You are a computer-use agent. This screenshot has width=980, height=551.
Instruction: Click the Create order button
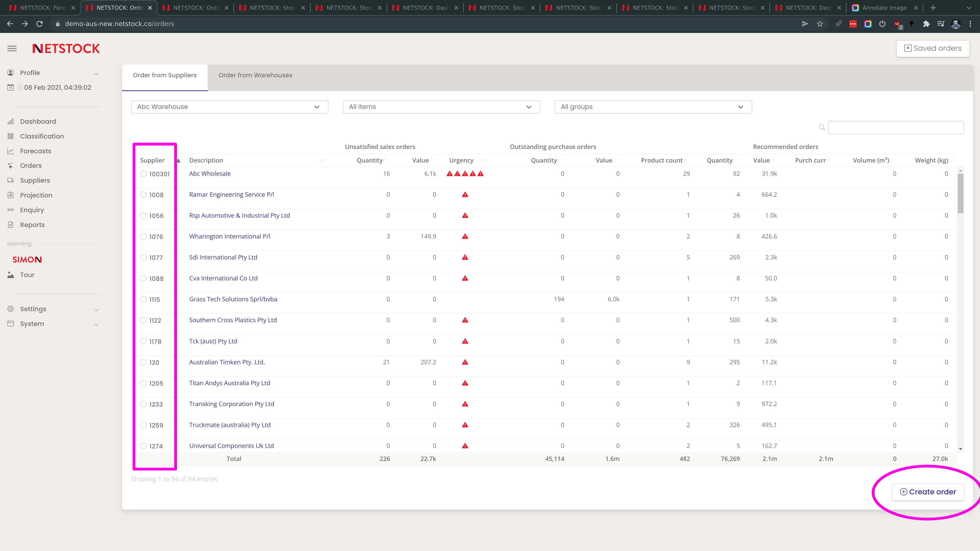pyautogui.click(x=927, y=492)
